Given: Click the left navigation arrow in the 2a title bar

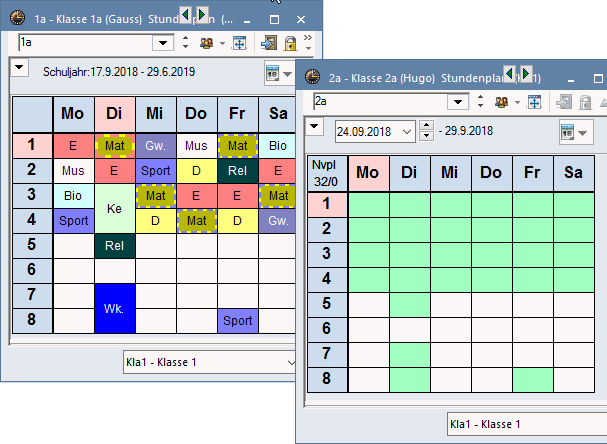Looking at the screenshot, I should point(509,74).
